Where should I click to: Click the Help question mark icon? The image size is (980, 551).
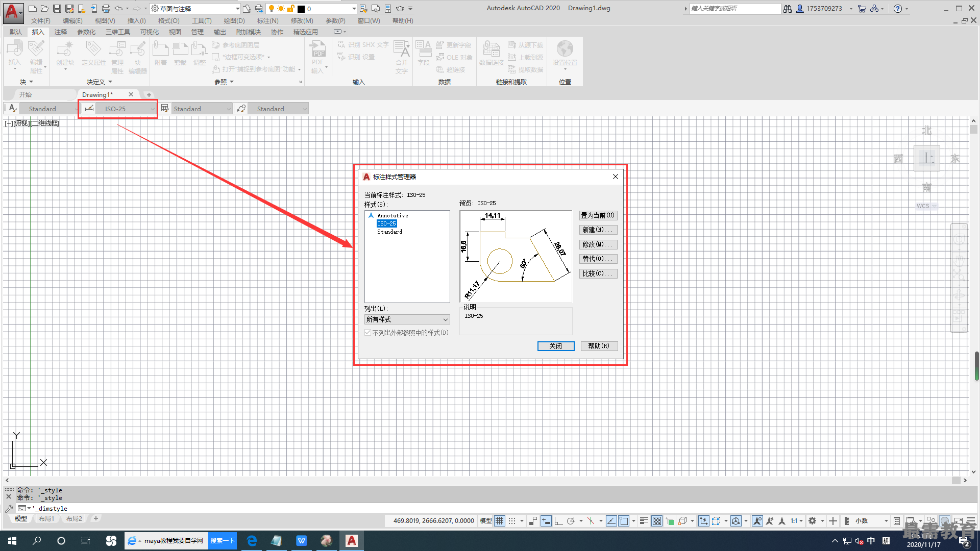[898, 9]
